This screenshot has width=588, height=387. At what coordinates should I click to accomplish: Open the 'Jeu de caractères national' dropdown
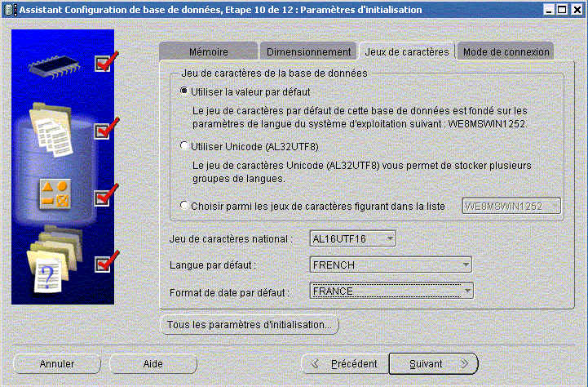pos(353,238)
